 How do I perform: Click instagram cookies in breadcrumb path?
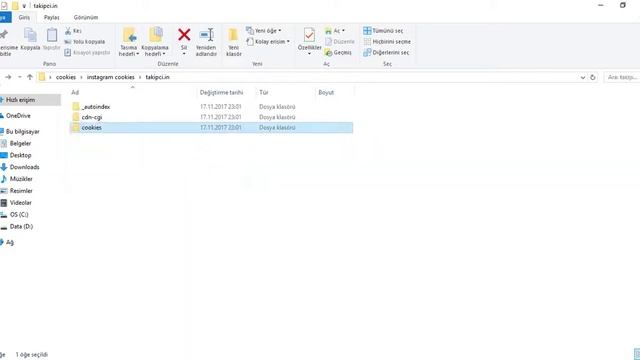pyautogui.click(x=111, y=77)
